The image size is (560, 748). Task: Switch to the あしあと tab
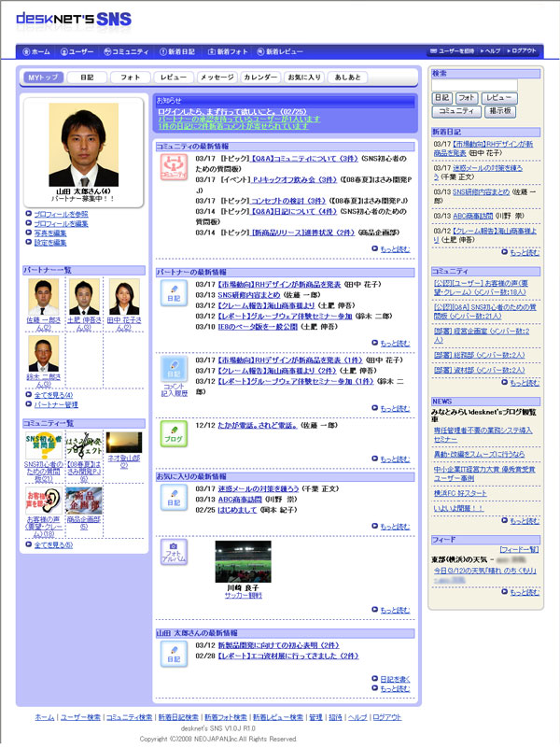pos(347,78)
